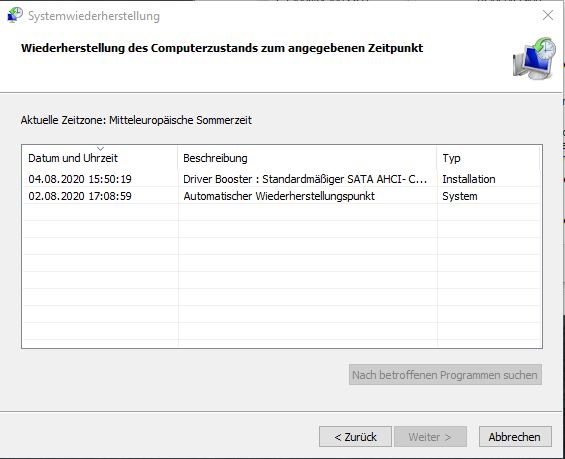The image size is (565, 459).
Task: Proceed with the Weiter button
Action: [x=430, y=437]
